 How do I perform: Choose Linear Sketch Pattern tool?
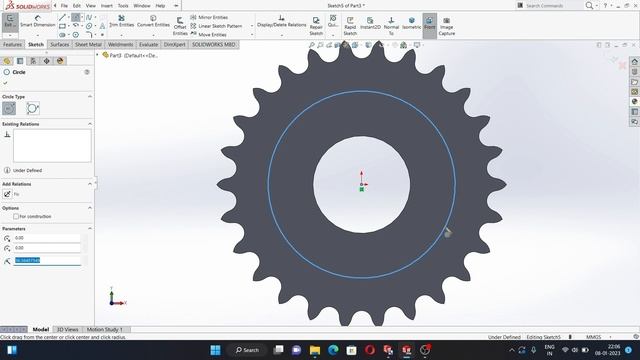pos(216,26)
